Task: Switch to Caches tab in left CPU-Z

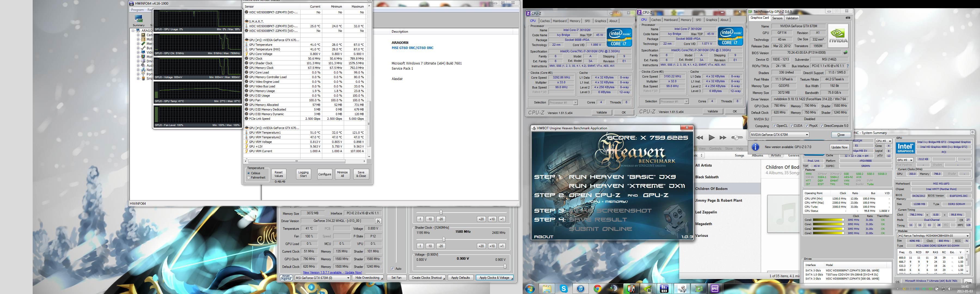Action: [545, 21]
